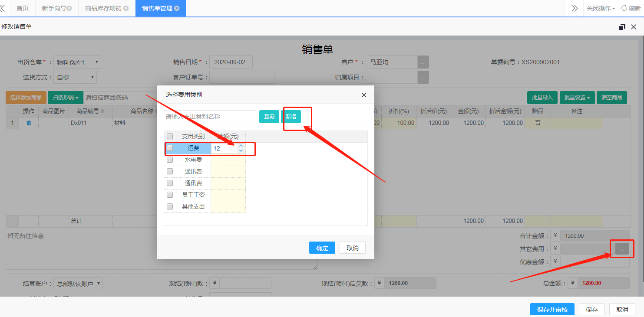Click the Dx011 product code cell

click(90, 123)
